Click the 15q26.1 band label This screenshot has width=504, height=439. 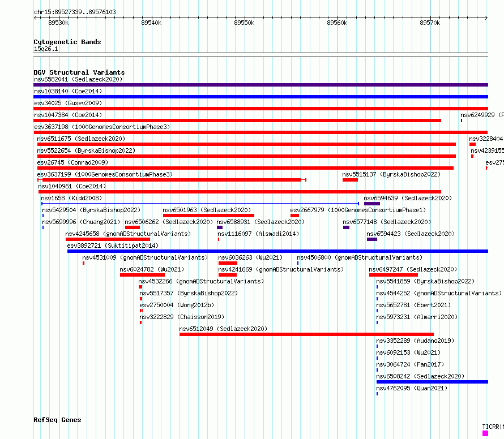[x=46, y=49]
